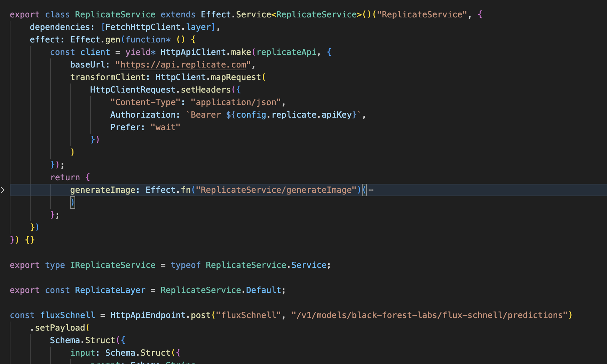Click the folded code ellipsis after generateImage
607x364 pixels.
pos(371,190)
